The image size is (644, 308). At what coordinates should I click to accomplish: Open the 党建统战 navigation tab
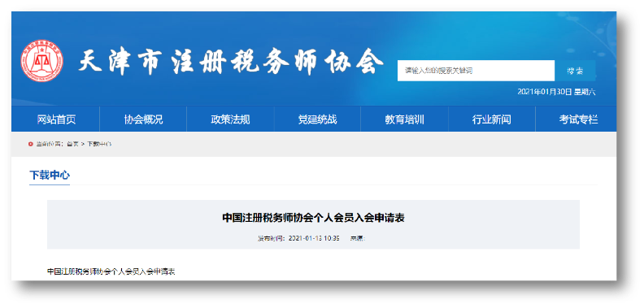point(317,119)
